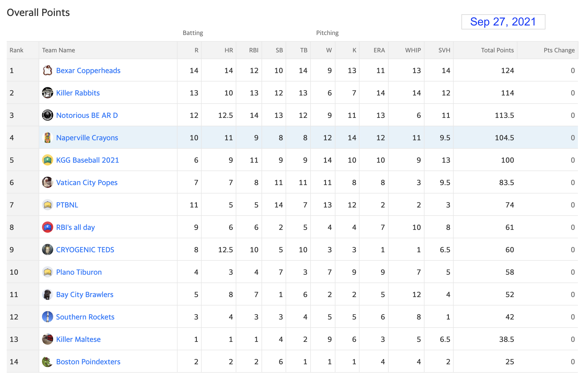Click RBI's all day red cap icon

pos(48,227)
